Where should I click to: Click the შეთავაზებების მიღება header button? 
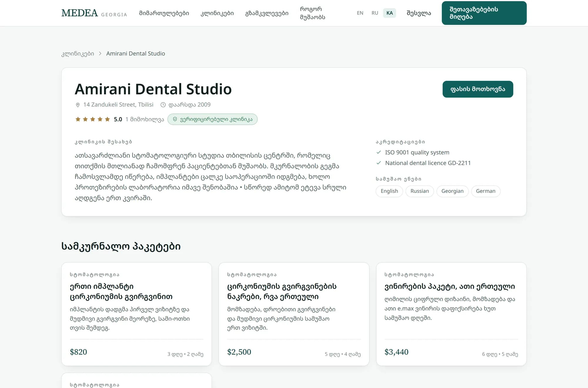pos(484,13)
